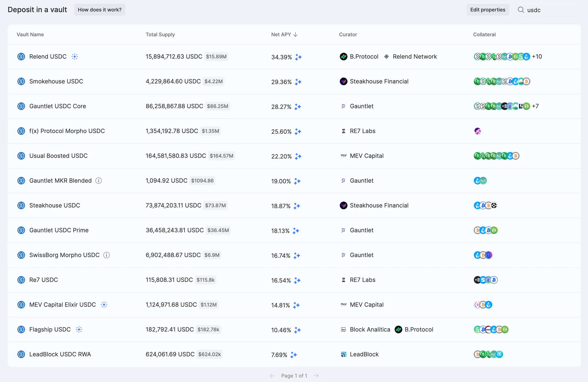Click the sparkle icon beside Relend USDC

tap(75, 57)
